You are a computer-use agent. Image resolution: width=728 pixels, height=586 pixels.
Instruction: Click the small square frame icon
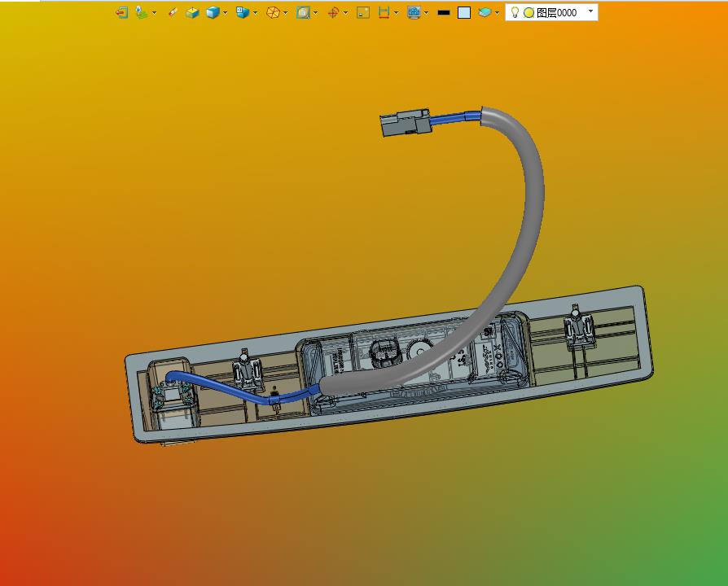point(363,12)
